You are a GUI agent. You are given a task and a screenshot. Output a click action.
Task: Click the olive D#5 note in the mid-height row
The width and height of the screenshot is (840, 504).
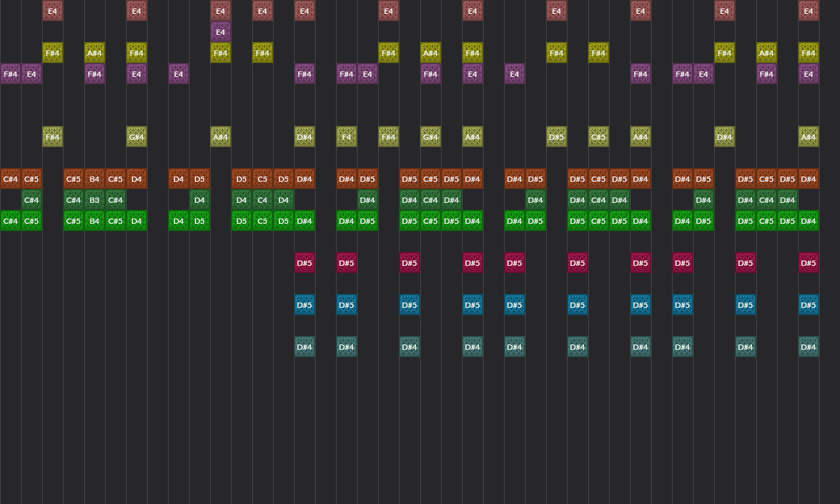click(556, 136)
